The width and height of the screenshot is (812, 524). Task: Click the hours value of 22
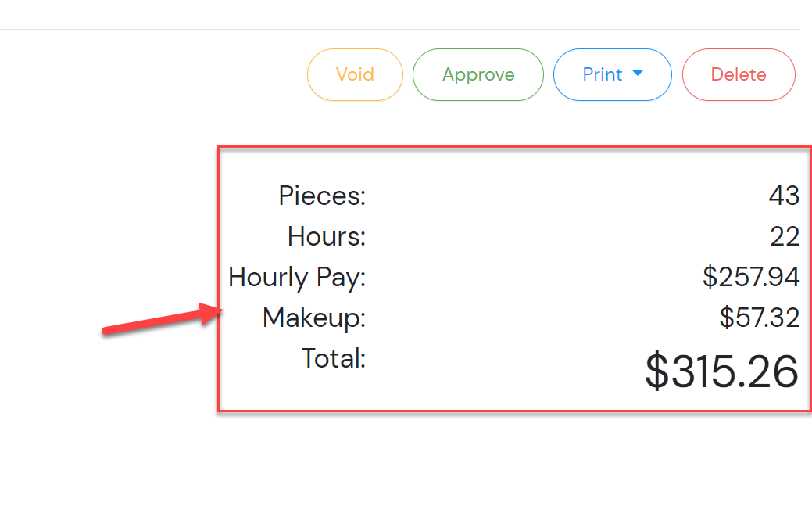[785, 236]
